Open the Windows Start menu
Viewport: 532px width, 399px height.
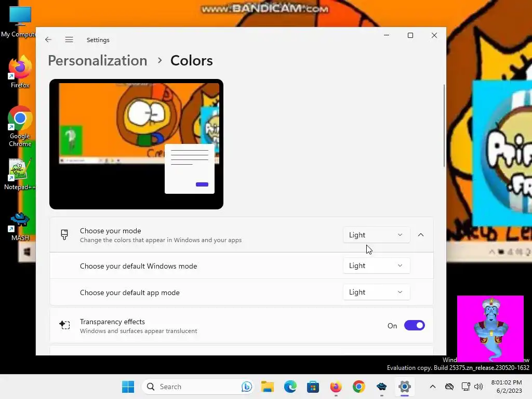[128, 387]
